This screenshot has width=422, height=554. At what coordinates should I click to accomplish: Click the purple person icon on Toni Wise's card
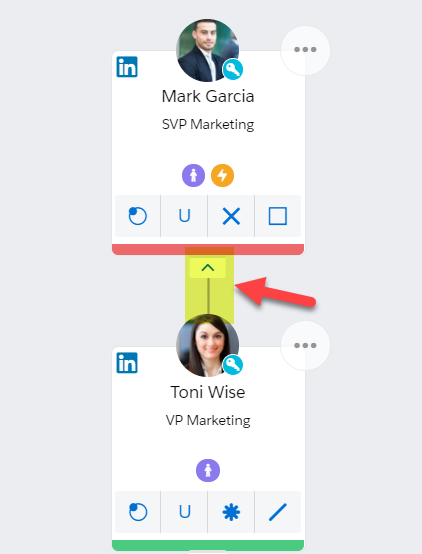coord(208,471)
